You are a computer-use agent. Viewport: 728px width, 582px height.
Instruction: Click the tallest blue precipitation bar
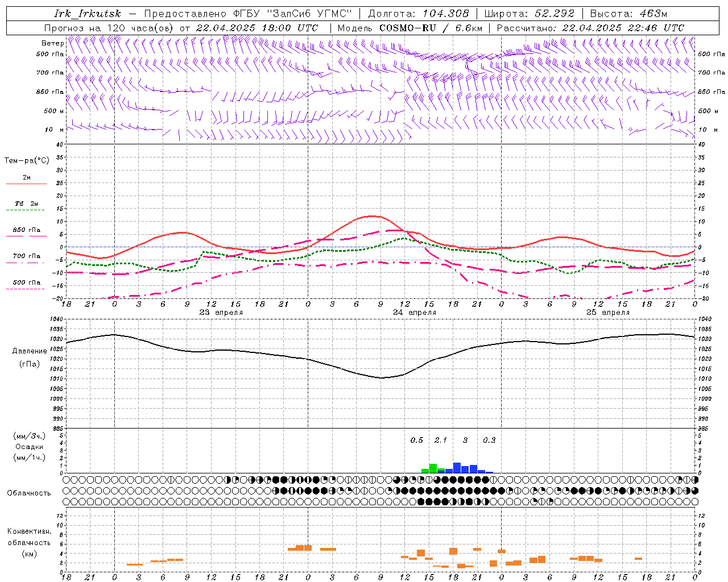coord(457,468)
